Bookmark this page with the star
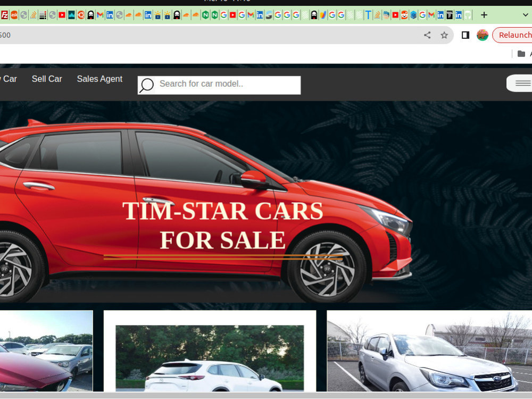The width and height of the screenshot is (532, 399). (444, 35)
